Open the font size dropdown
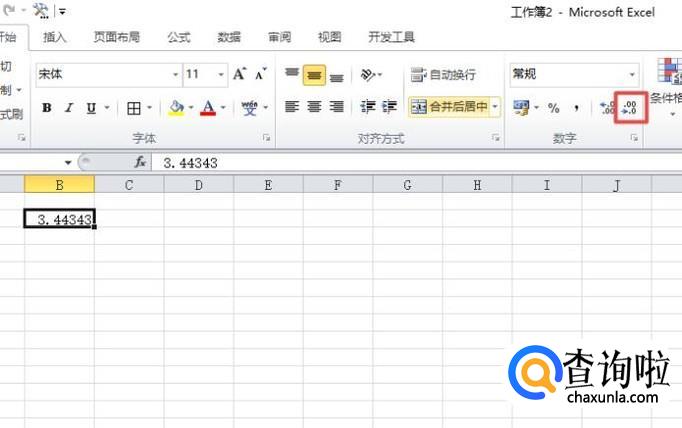The height and width of the screenshot is (428, 682). click(221, 75)
